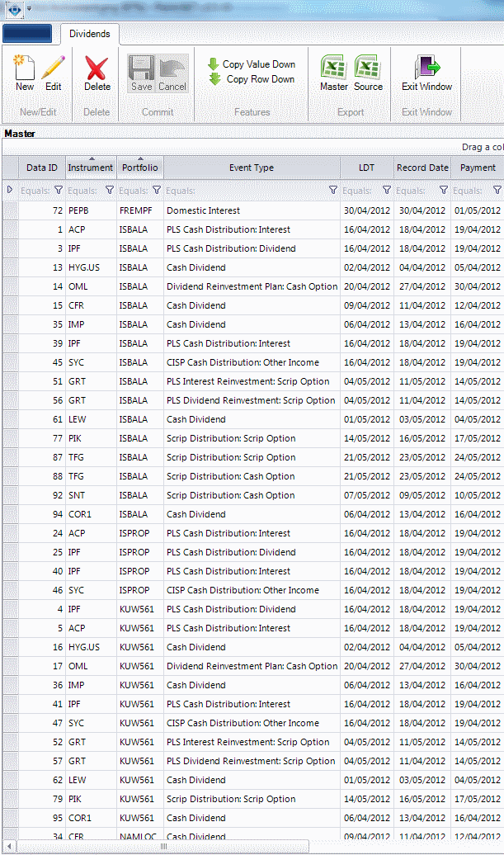Click the blue tab left of Dividends
This screenshot has width=504, height=855.
[27, 34]
